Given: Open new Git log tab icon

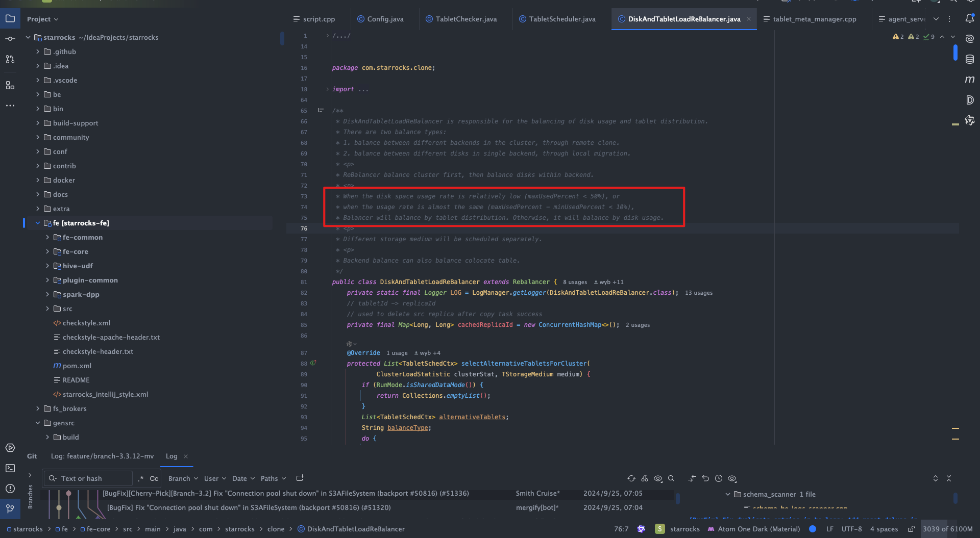Looking at the screenshot, I should pos(300,478).
